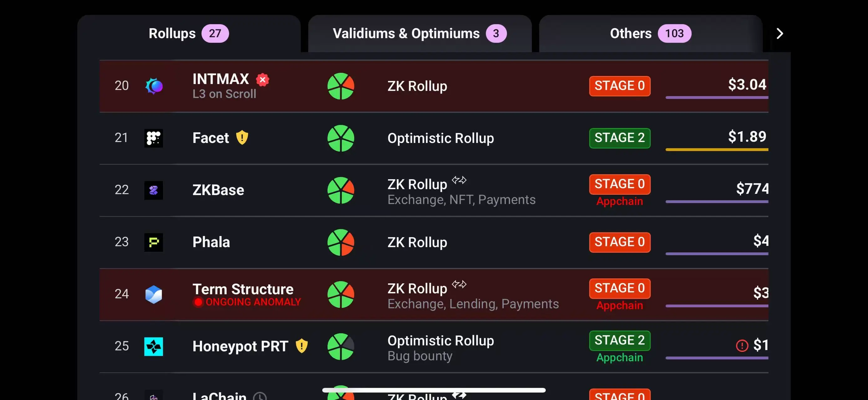The height and width of the screenshot is (400, 868).
Task: Click the ZKBase purple logo icon
Action: point(154,190)
